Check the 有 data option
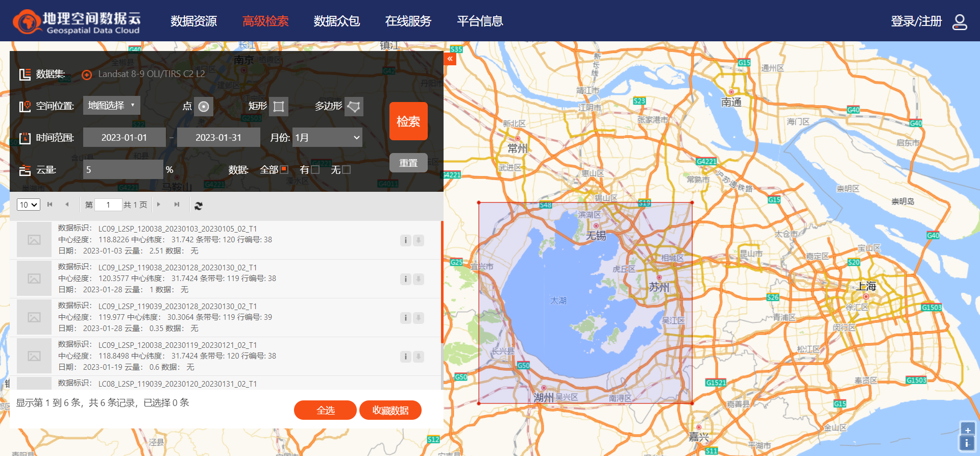The image size is (980, 456). (x=315, y=169)
